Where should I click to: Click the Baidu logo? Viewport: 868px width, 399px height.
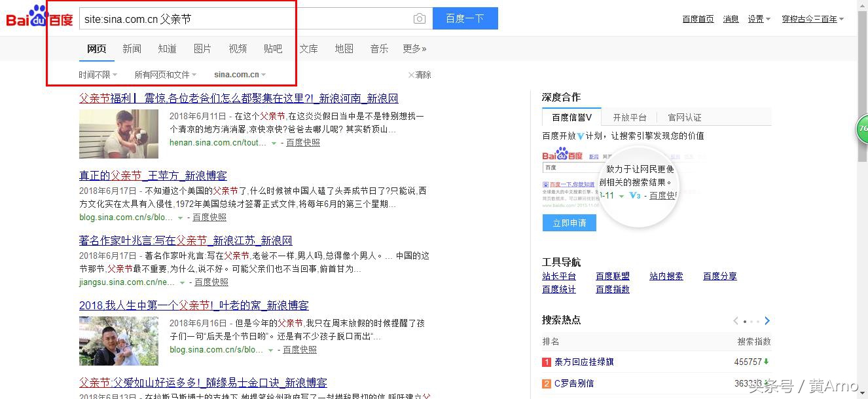pos(39,18)
